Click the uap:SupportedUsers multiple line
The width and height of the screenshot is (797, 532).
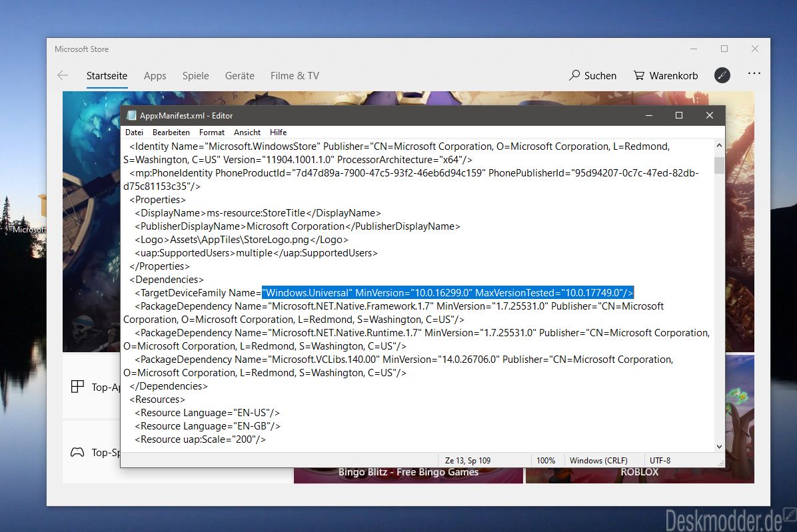(256, 253)
